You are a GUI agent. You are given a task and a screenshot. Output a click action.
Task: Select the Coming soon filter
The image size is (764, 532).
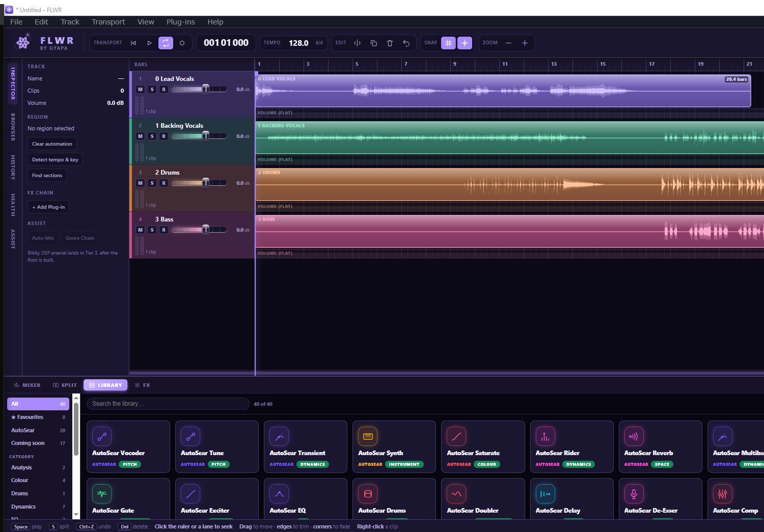pyautogui.click(x=38, y=443)
